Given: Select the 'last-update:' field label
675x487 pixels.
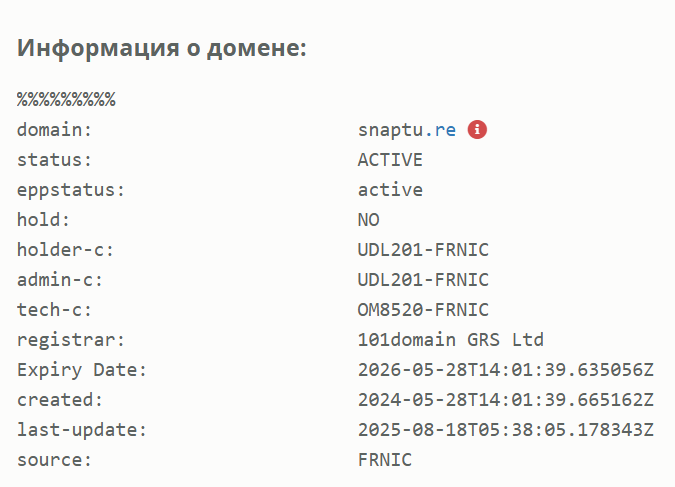Looking at the screenshot, I should click(81, 430).
